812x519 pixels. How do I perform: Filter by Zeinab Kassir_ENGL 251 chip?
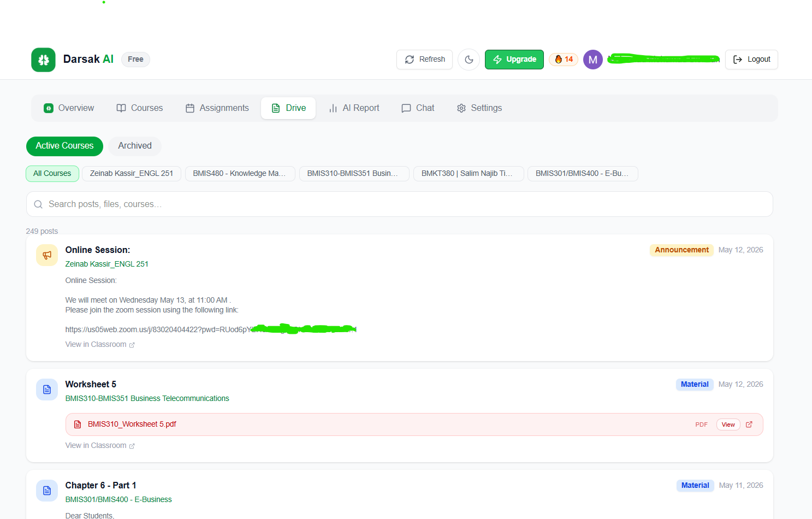coord(132,174)
